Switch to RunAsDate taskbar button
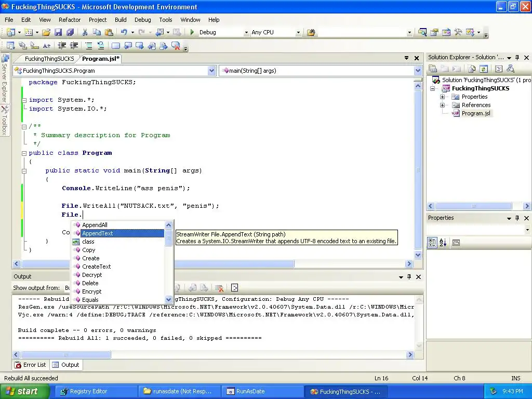Viewport: 532px width, 399px height. click(262, 391)
